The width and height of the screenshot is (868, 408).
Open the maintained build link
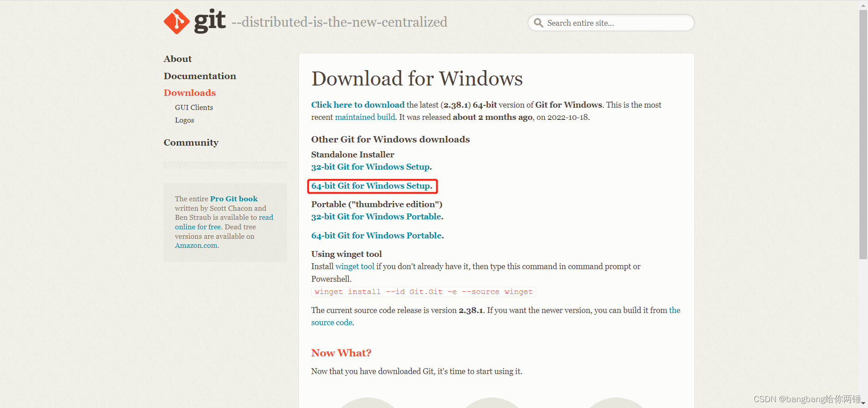click(x=364, y=117)
